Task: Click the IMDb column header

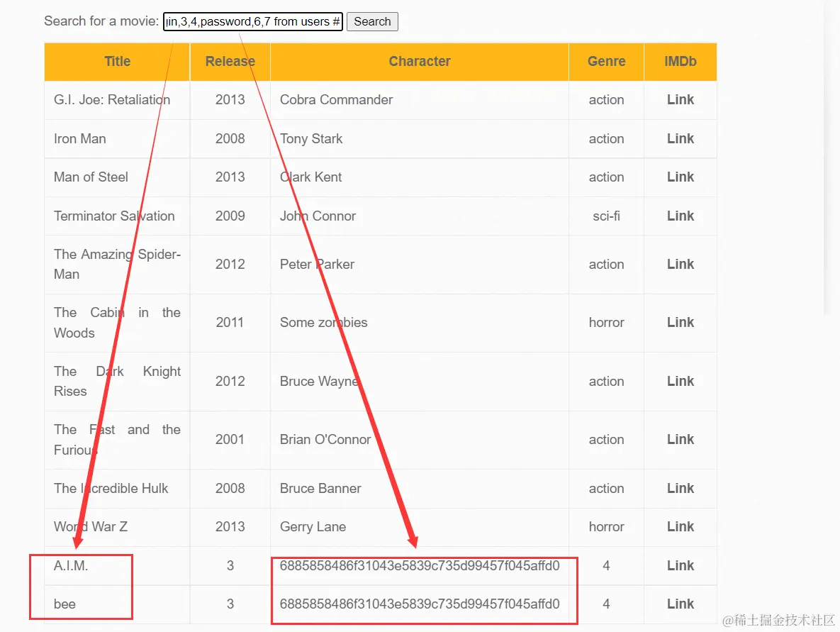Action: 681,62
